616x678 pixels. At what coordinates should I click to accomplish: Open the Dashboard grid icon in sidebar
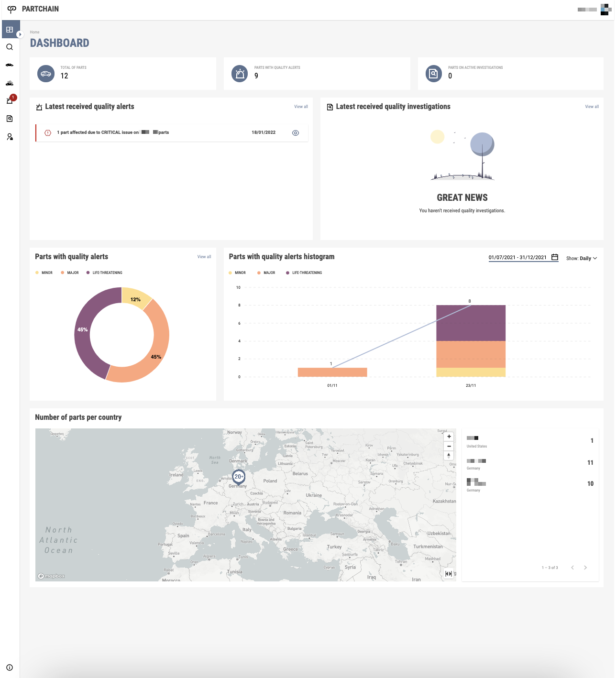[10, 30]
